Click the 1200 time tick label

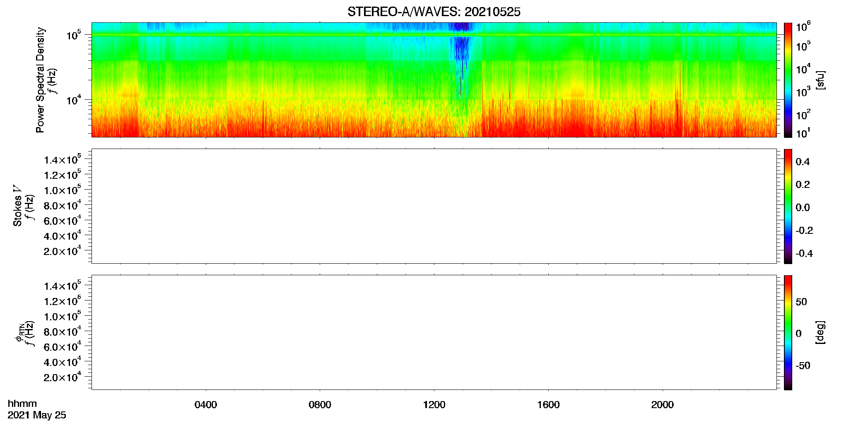point(434,405)
